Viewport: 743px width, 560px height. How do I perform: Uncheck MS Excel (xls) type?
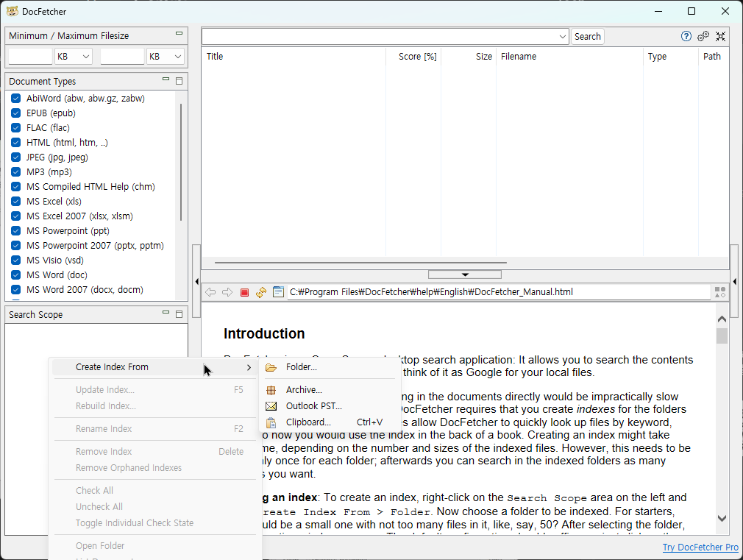(15, 202)
